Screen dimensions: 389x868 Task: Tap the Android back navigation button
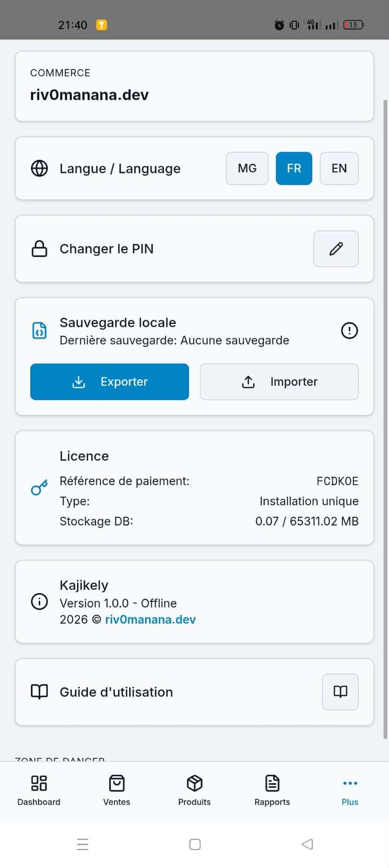tap(307, 844)
